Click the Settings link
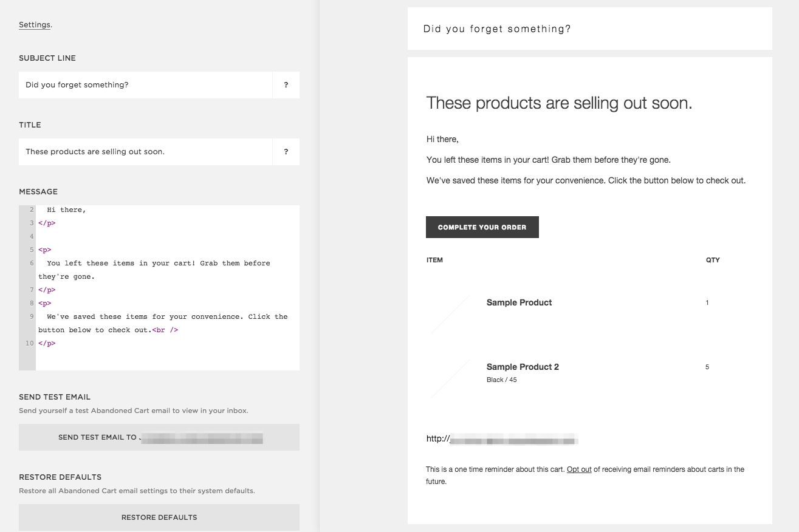Screen dimensions: 799x532 coord(35,25)
